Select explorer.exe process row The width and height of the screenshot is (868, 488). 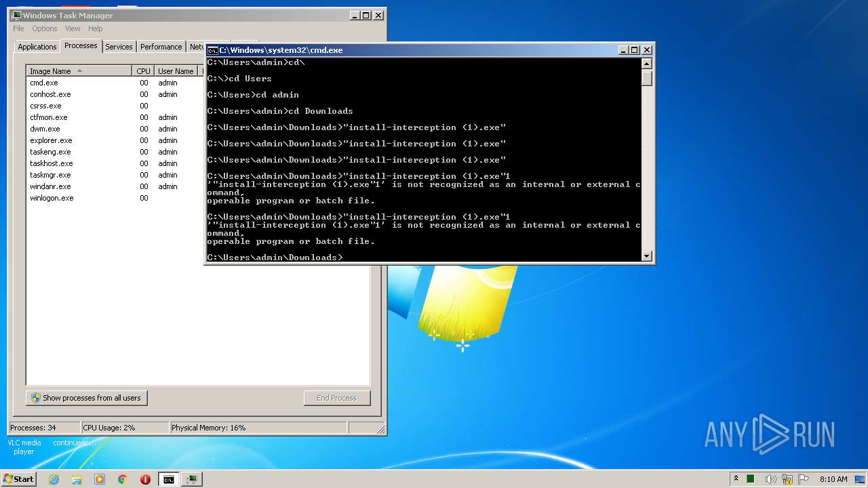115,140
